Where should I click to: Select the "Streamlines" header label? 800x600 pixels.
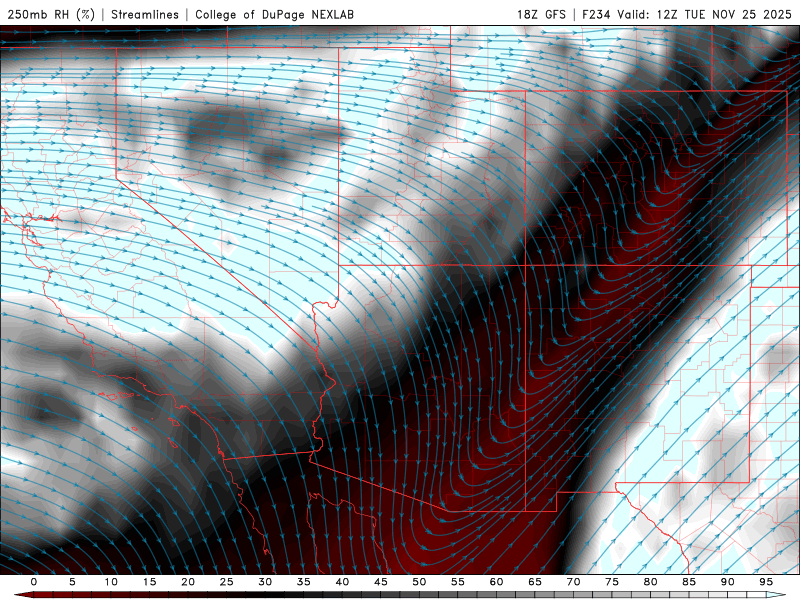pyautogui.click(x=145, y=14)
